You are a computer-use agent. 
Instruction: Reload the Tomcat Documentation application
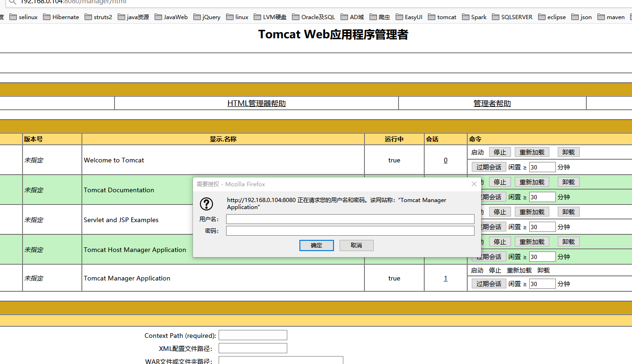532,182
